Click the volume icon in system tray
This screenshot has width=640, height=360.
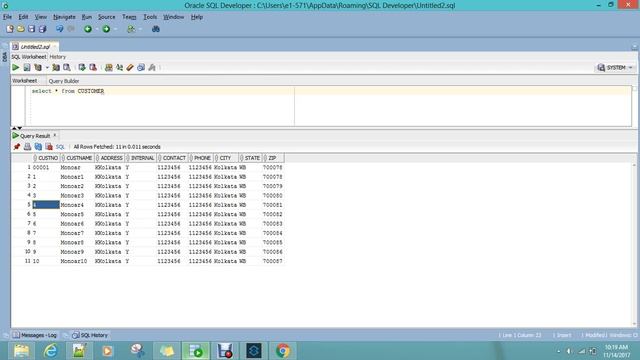(569, 351)
